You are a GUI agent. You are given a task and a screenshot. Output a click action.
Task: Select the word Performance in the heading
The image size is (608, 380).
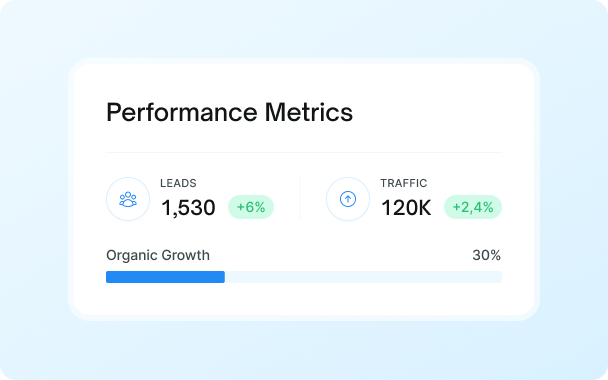coord(182,113)
